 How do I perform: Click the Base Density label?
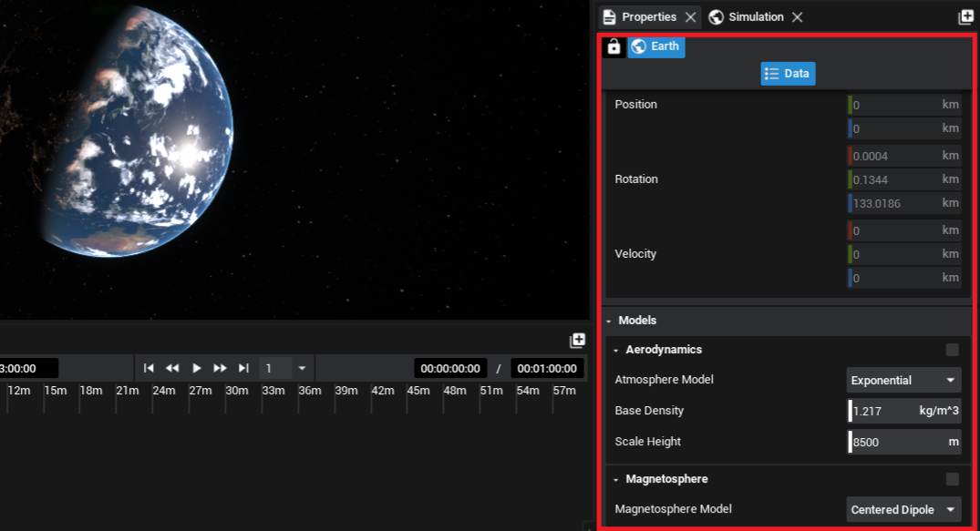coord(649,411)
